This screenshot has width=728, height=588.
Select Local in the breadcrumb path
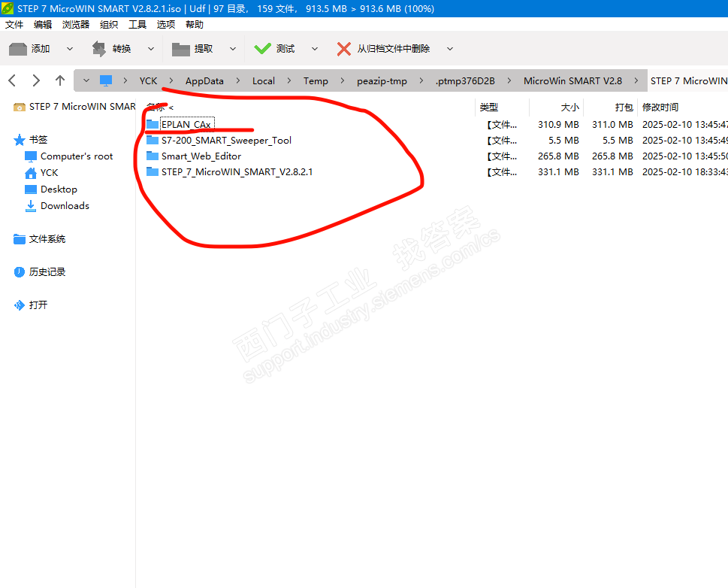pyautogui.click(x=263, y=81)
